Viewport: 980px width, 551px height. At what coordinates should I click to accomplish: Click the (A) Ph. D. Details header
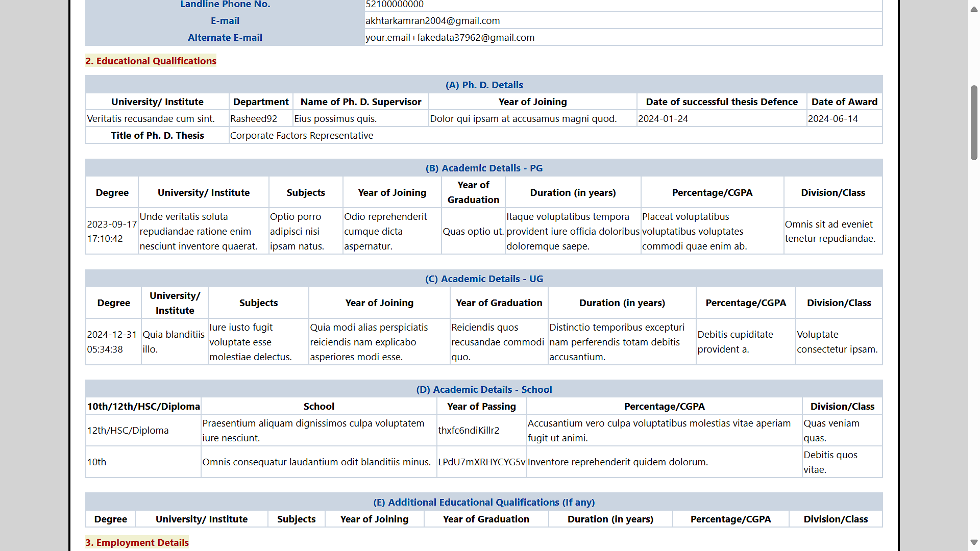point(484,85)
